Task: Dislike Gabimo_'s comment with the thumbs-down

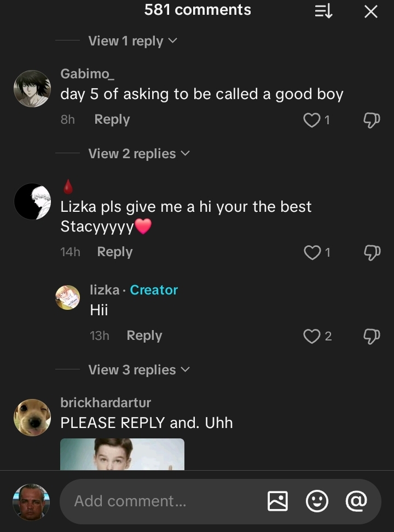Action: [372, 120]
